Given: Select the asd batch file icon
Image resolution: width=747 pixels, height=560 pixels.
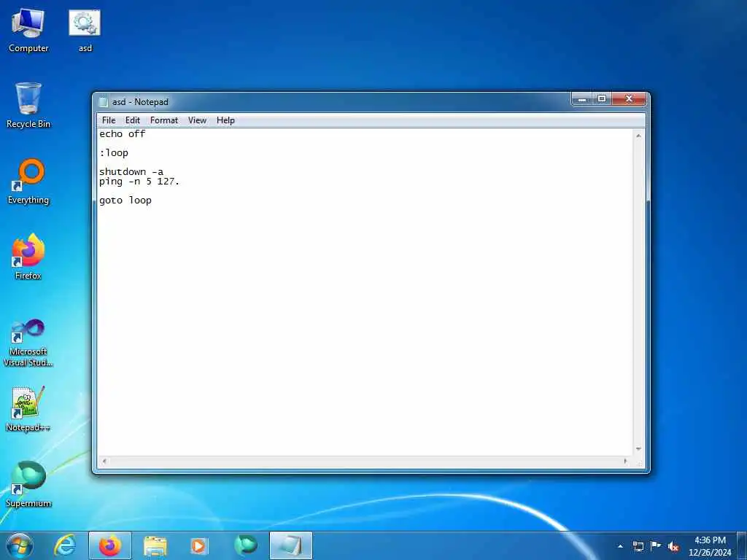Looking at the screenshot, I should [85, 29].
